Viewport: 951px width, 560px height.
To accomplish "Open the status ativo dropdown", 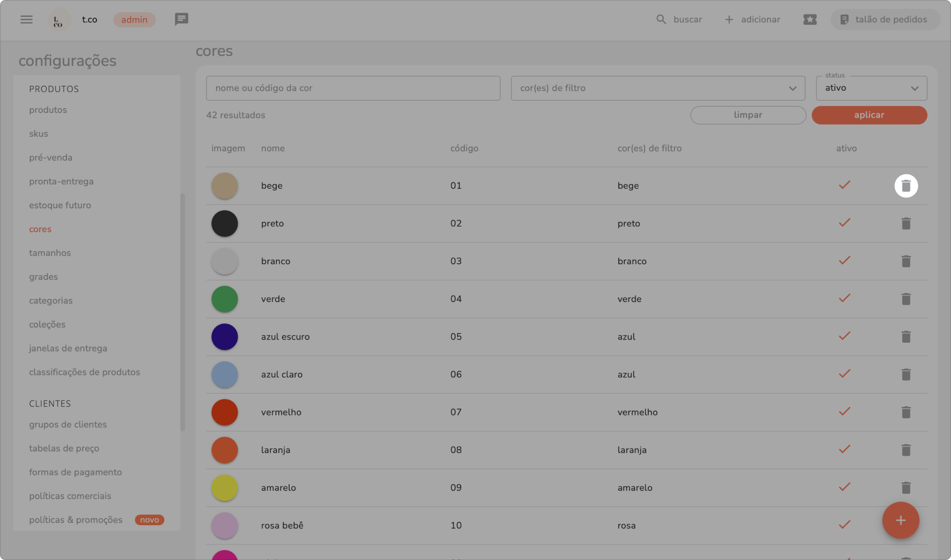I will pos(871,88).
